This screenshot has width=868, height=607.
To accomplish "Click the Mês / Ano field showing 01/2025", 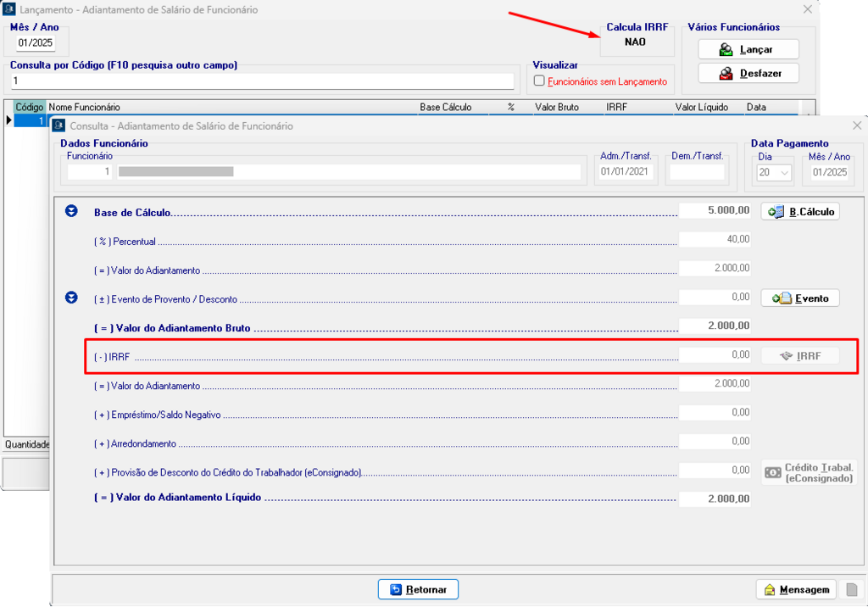I will (36, 42).
